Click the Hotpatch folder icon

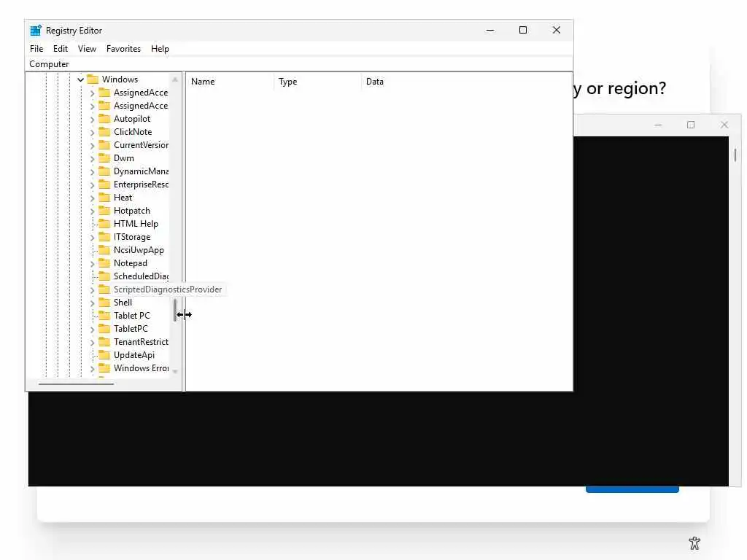click(104, 211)
